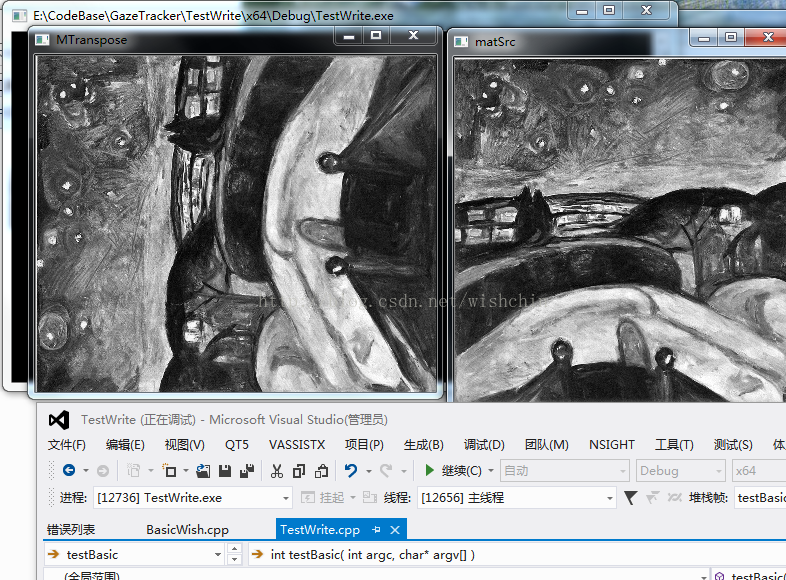Open the 堆栈帧 testBasic dropdown
This screenshot has height=580, width=786.
[760, 498]
